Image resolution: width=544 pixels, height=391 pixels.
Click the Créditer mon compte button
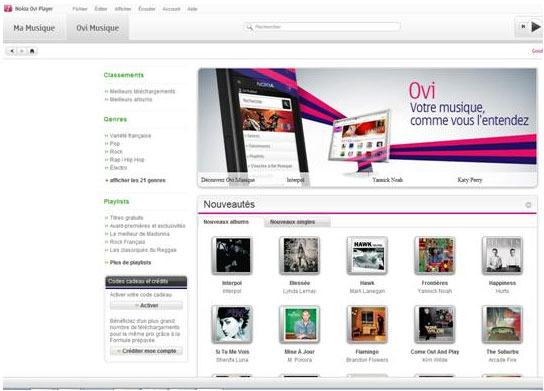(x=146, y=351)
